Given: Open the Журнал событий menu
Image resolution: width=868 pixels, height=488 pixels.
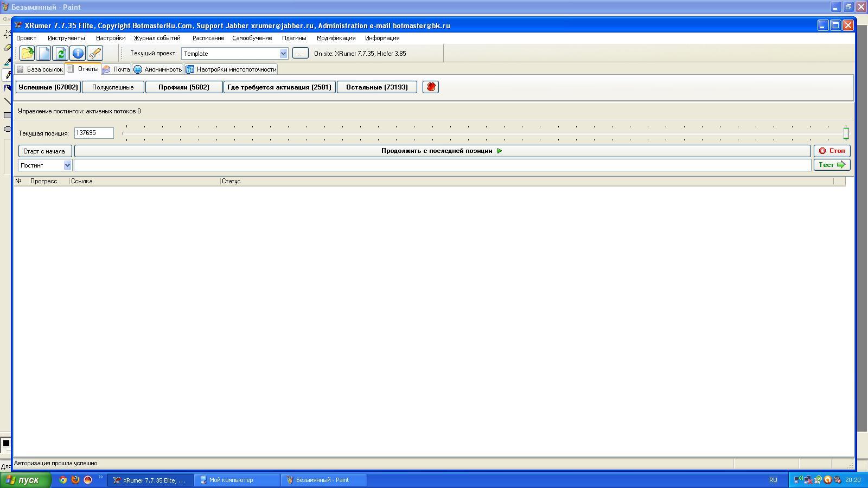Looking at the screenshot, I should tap(157, 38).
